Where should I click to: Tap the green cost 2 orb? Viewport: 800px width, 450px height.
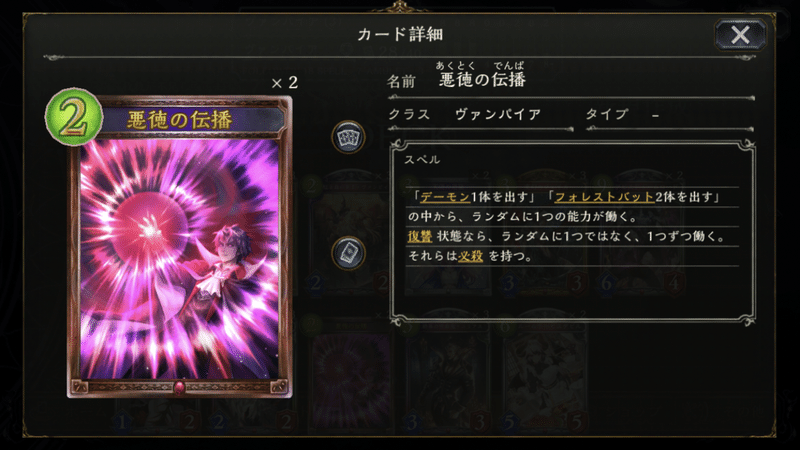pyautogui.click(x=74, y=117)
